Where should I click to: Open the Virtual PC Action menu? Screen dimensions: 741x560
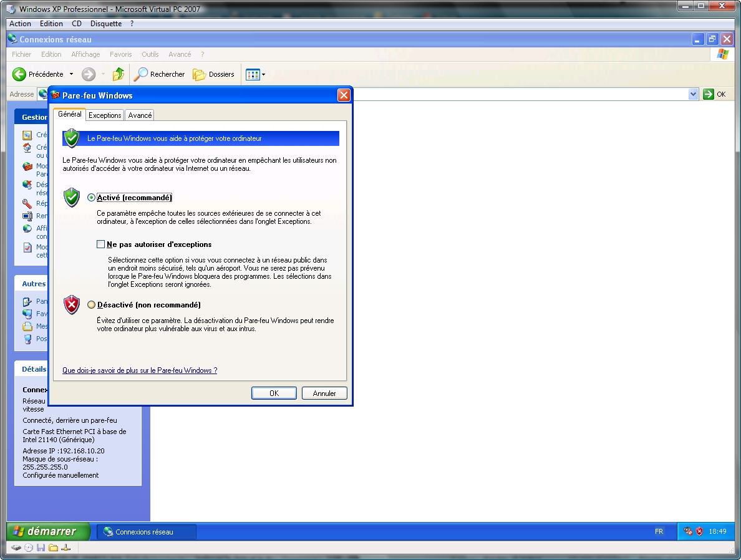pos(21,24)
